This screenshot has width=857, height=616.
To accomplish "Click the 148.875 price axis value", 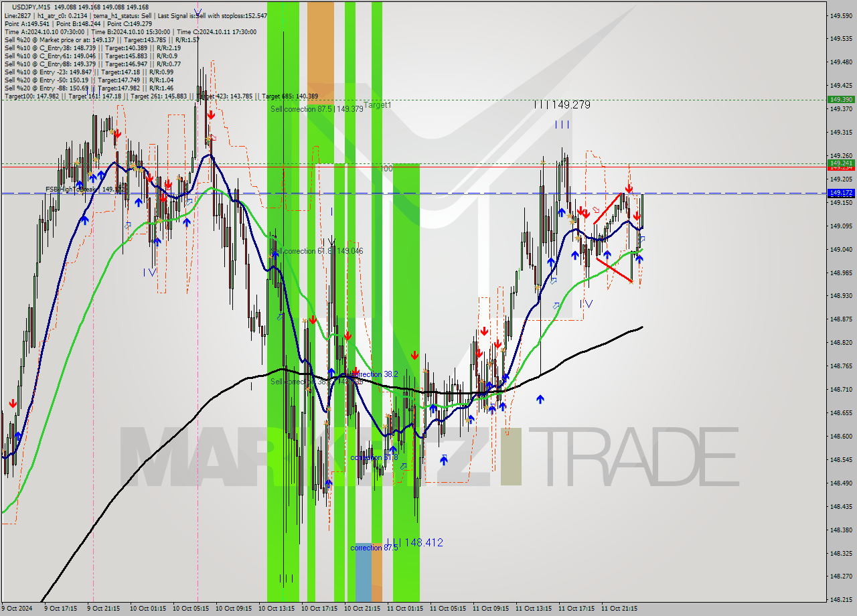I will click(841, 319).
